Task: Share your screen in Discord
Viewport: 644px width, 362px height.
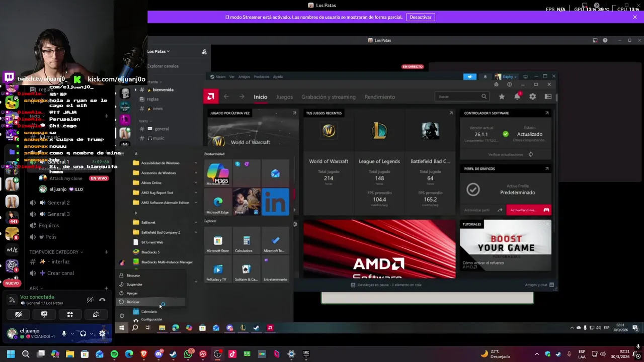Action: (44, 314)
